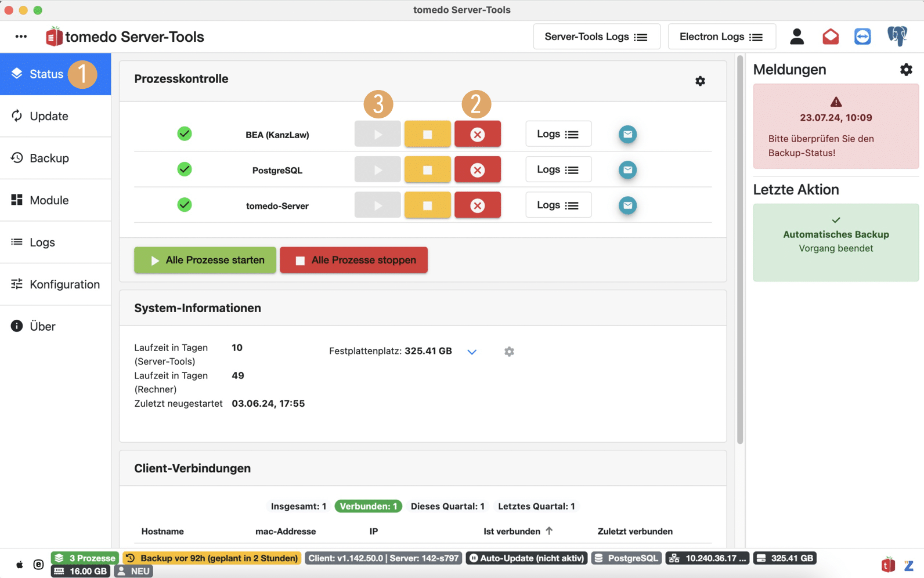924x578 pixels.
Task: Click PostgreSQL green status checkmark
Action: coord(185,169)
